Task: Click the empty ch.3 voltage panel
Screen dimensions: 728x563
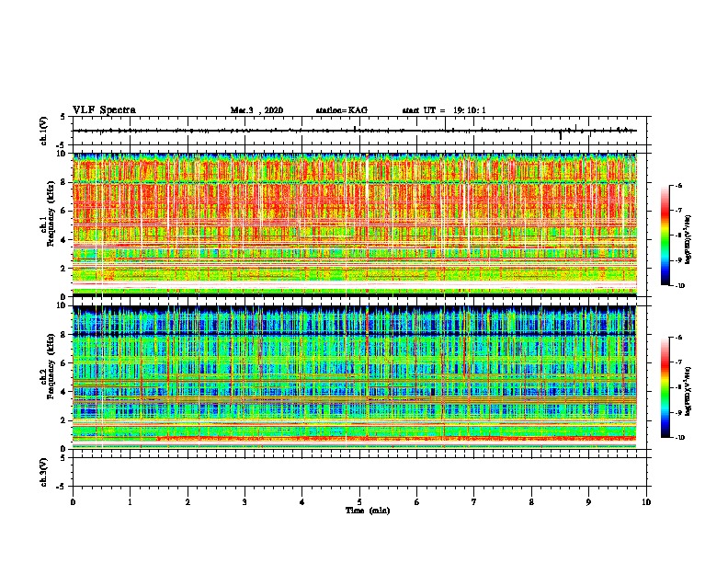Action: pos(359,472)
